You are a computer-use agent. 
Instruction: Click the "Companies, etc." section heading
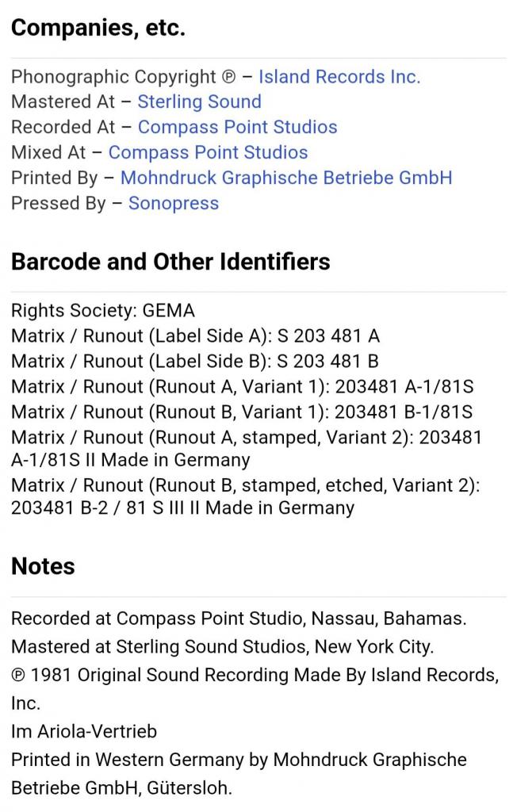coord(98,29)
